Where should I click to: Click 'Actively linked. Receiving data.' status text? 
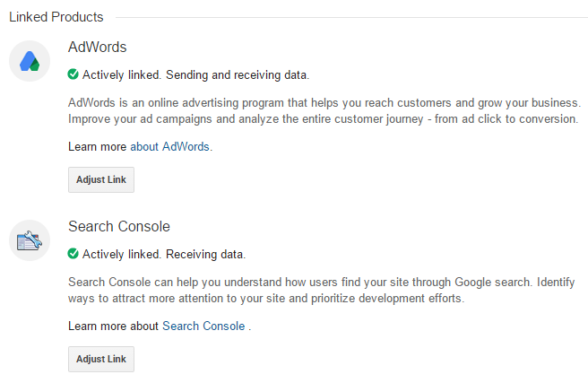(x=164, y=254)
